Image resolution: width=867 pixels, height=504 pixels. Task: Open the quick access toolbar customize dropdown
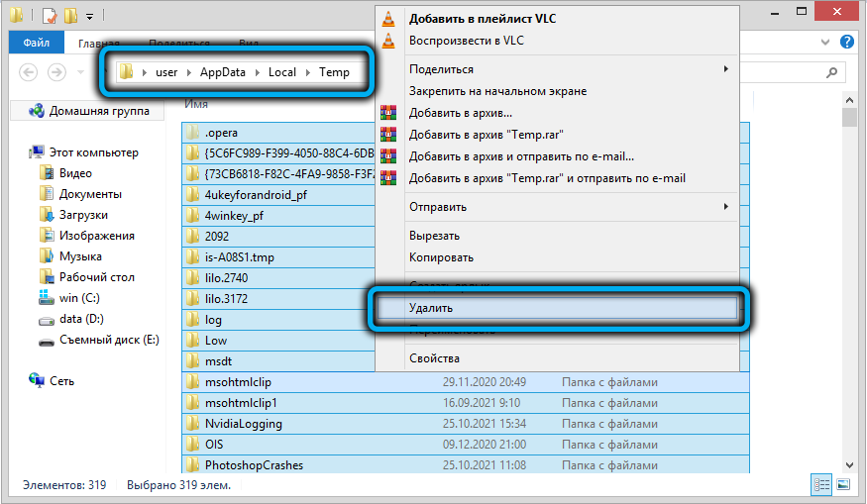[x=90, y=17]
